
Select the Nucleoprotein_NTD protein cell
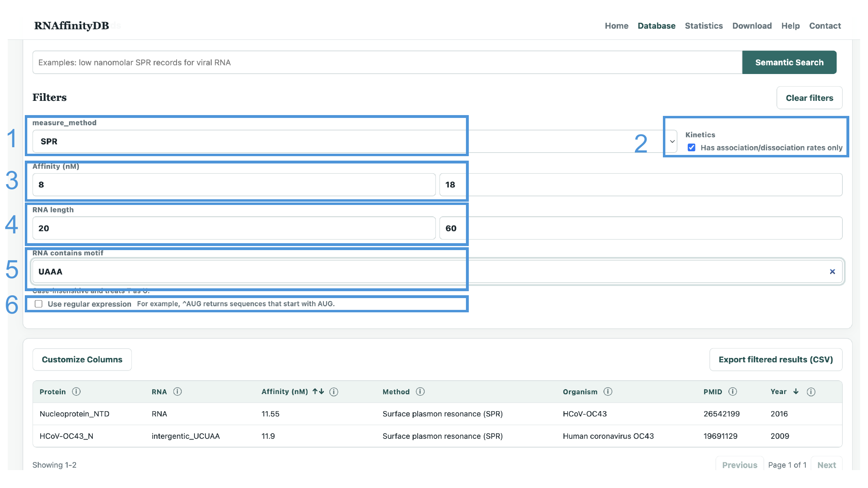click(74, 414)
